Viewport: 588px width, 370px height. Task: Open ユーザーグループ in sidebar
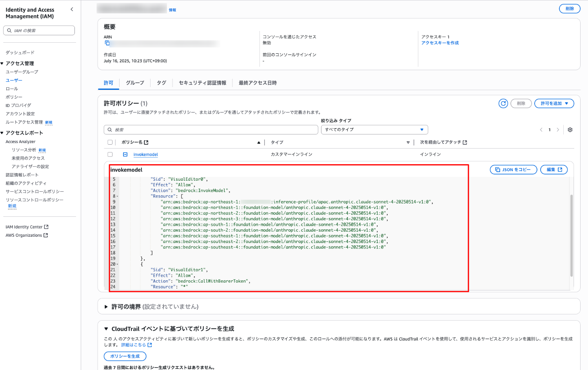[22, 72]
